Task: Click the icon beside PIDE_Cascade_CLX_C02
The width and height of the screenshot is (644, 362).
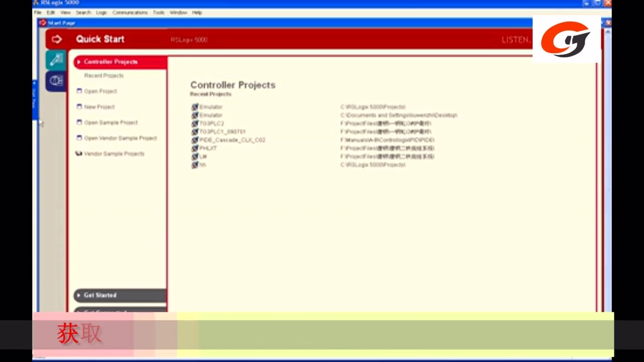Action: (x=195, y=140)
